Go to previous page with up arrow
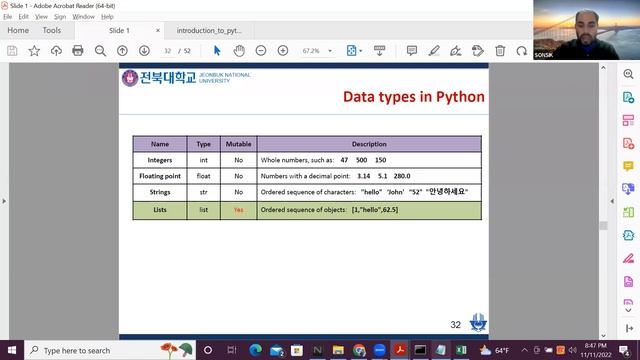 click(122, 51)
